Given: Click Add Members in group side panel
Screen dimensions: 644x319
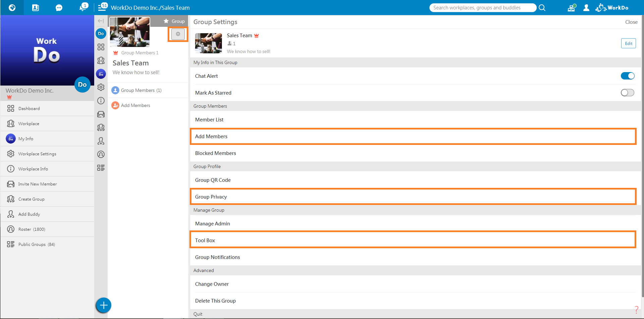Looking at the screenshot, I should [148, 105].
